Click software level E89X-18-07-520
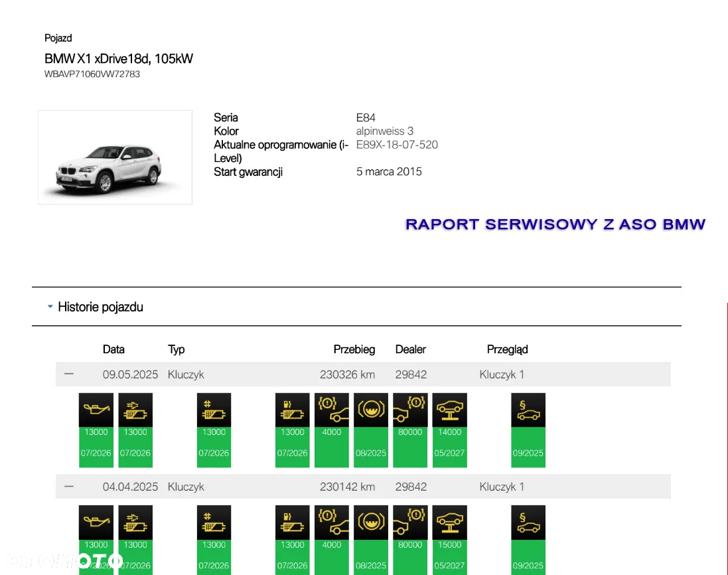 click(x=397, y=145)
